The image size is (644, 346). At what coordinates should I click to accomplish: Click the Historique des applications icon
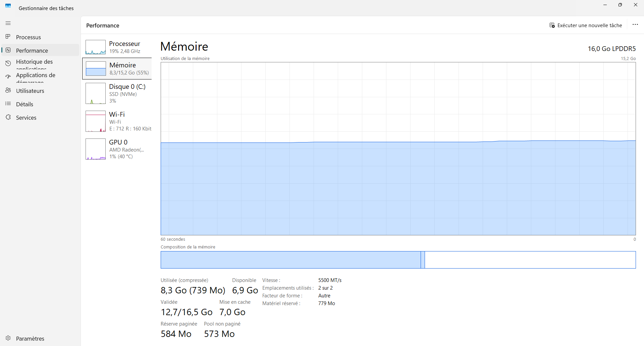pyautogui.click(x=8, y=63)
